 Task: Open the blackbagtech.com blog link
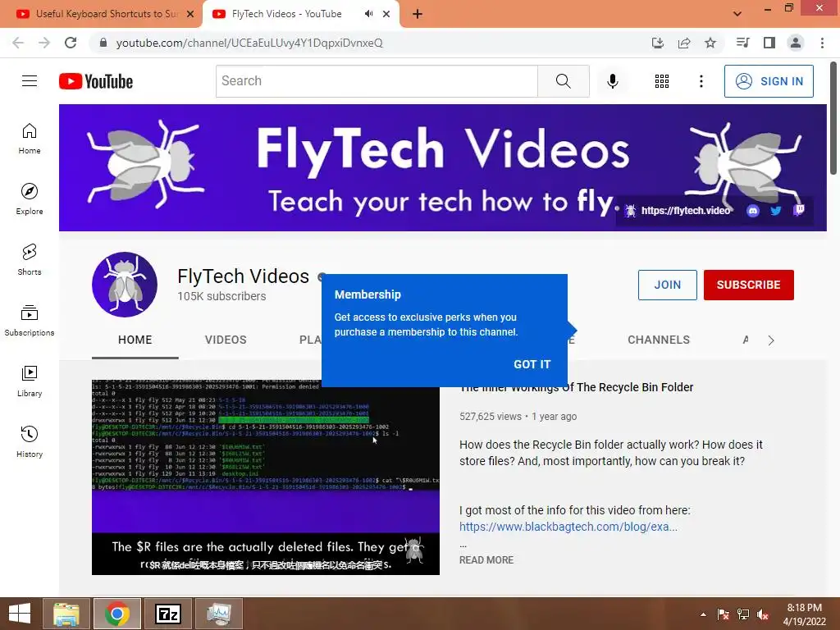(x=568, y=527)
